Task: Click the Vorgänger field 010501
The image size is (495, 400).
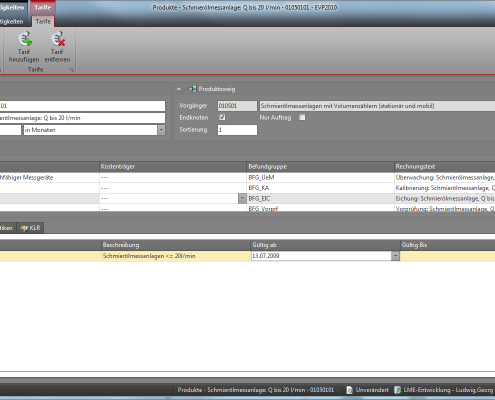Action: tap(237, 106)
